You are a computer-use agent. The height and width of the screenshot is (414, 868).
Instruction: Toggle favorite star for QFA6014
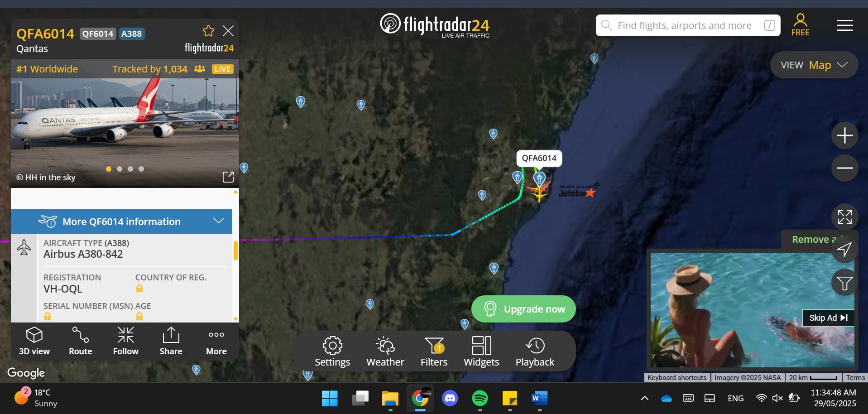pyautogui.click(x=208, y=31)
